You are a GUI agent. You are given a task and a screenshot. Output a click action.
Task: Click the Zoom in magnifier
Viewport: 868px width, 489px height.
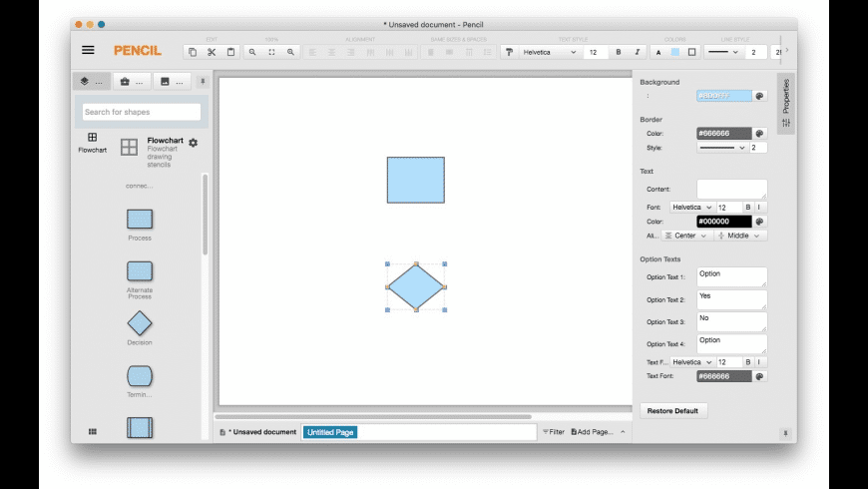pos(290,52)
